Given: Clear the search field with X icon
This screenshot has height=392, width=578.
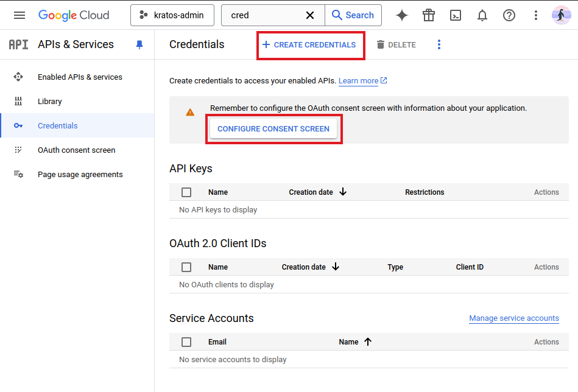Looking at the screenshot, I should pos(310,15).
